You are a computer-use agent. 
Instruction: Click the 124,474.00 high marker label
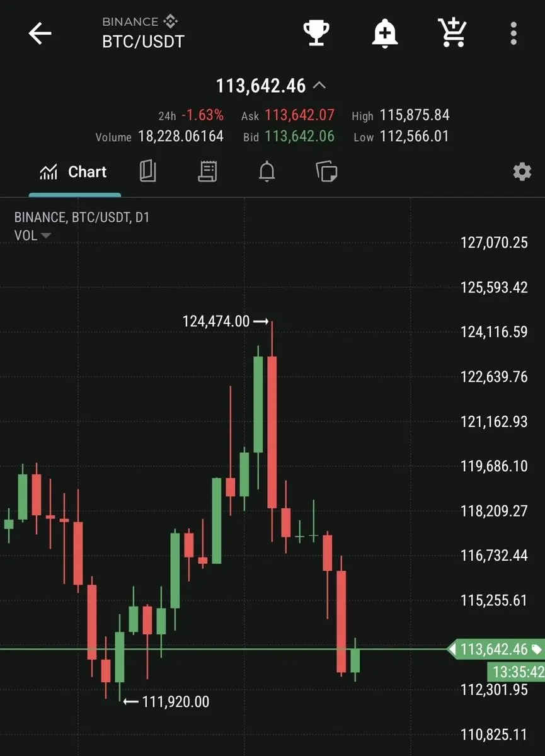coord(216,321)
